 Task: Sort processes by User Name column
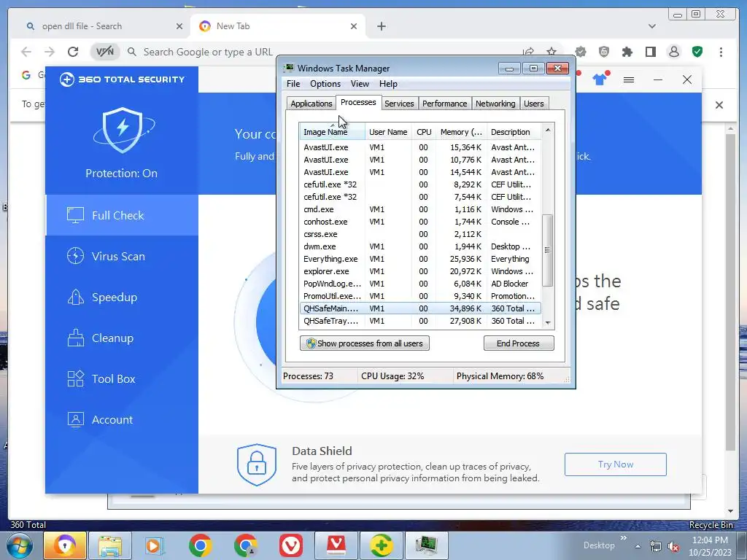click(388, 132)
